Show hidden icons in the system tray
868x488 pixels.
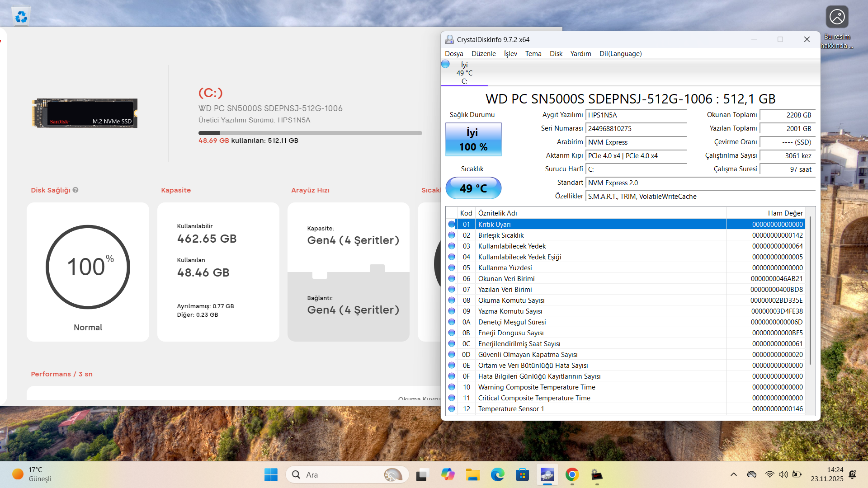coord(733,474)
